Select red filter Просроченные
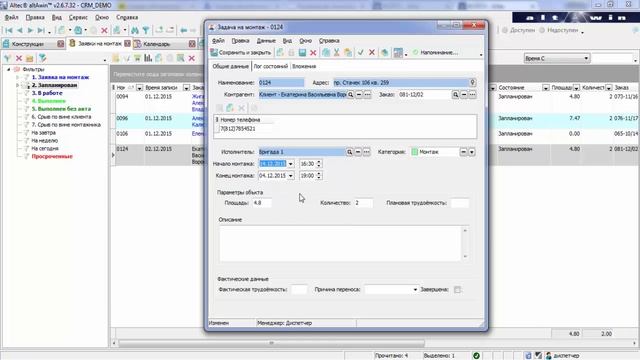 [x=52, y=156]
